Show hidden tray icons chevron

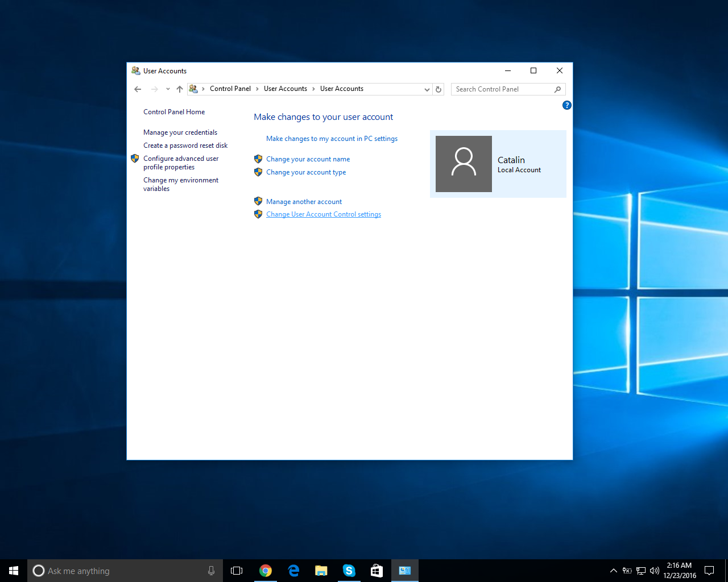[x=613, y=571]
